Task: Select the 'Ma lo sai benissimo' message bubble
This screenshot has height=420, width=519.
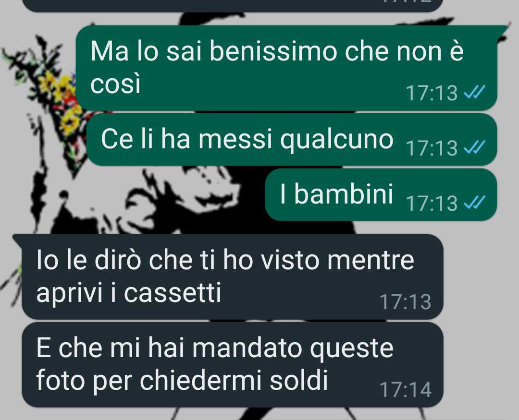Action: pos(286,68)
